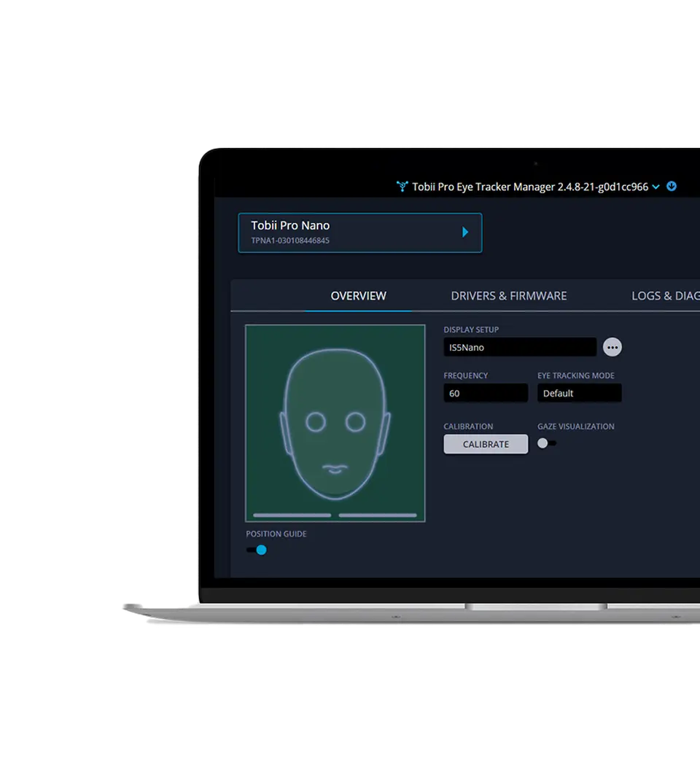Click the Tobii logo icon in title bar
The height and width of the screenshot is (780, 700).
[x=402, y=187]
